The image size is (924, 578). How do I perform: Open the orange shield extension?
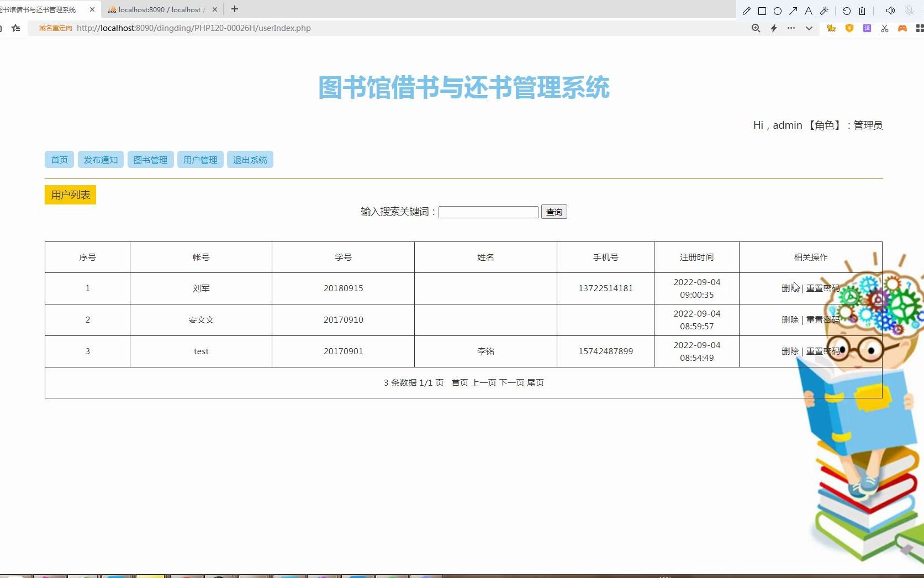click(x=849, y=28)
